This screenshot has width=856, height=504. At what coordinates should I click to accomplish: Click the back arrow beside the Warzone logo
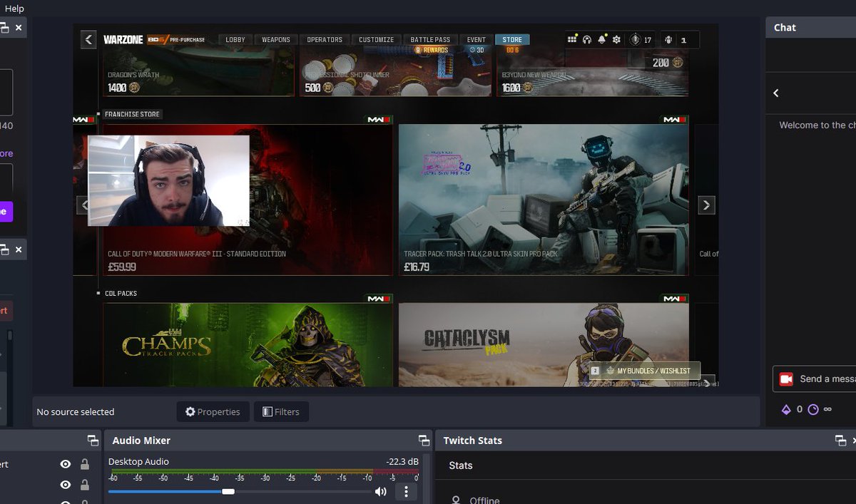pyautogui.click(x=88, y=39)
